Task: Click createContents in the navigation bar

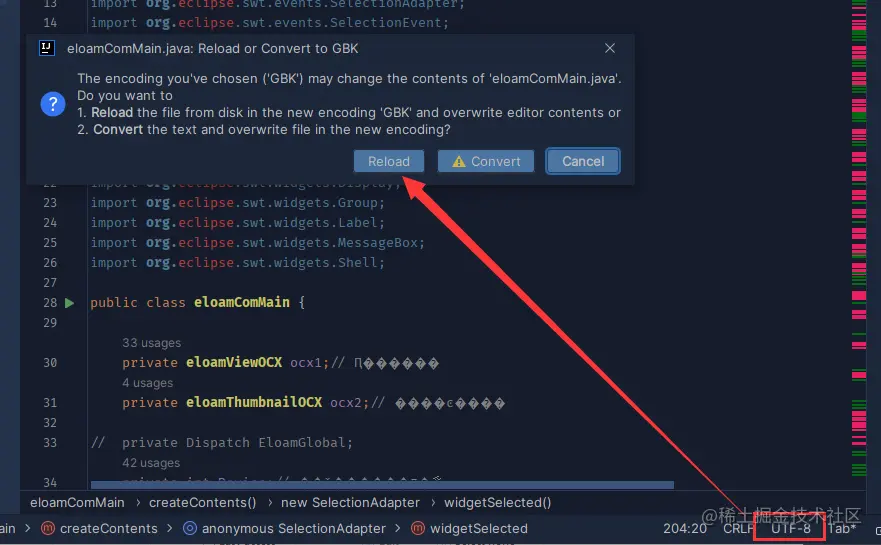Action: click(x=108, y=529)
